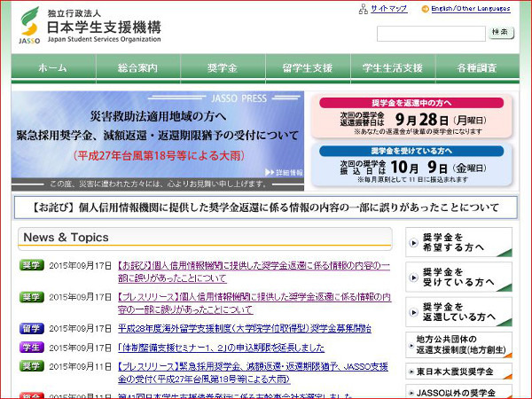Viewport: 532px width, 399px height.
Task: Go to the ホーム menu tab
Action: 53,68
